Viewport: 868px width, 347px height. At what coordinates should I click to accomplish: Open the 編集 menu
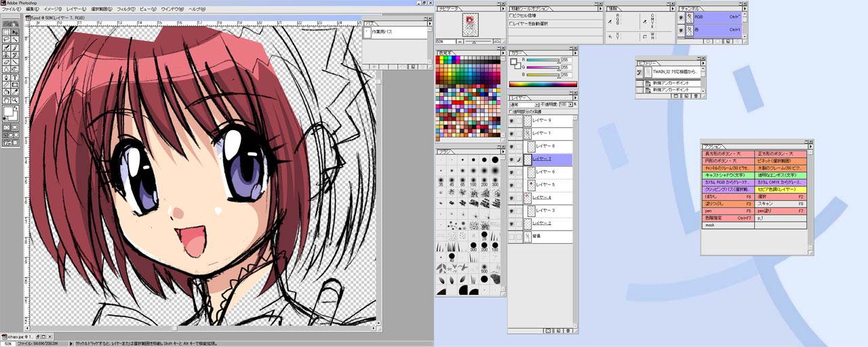[x=33, y=9]
